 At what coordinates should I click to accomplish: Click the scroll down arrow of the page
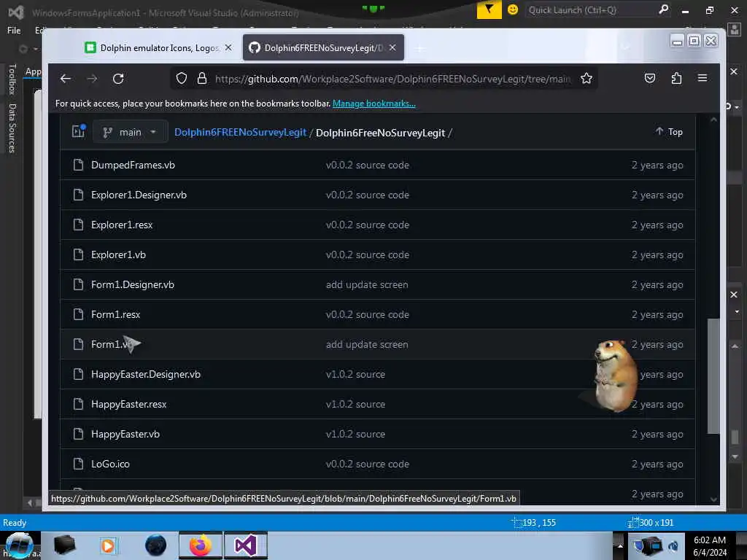(x=713, y=499)
